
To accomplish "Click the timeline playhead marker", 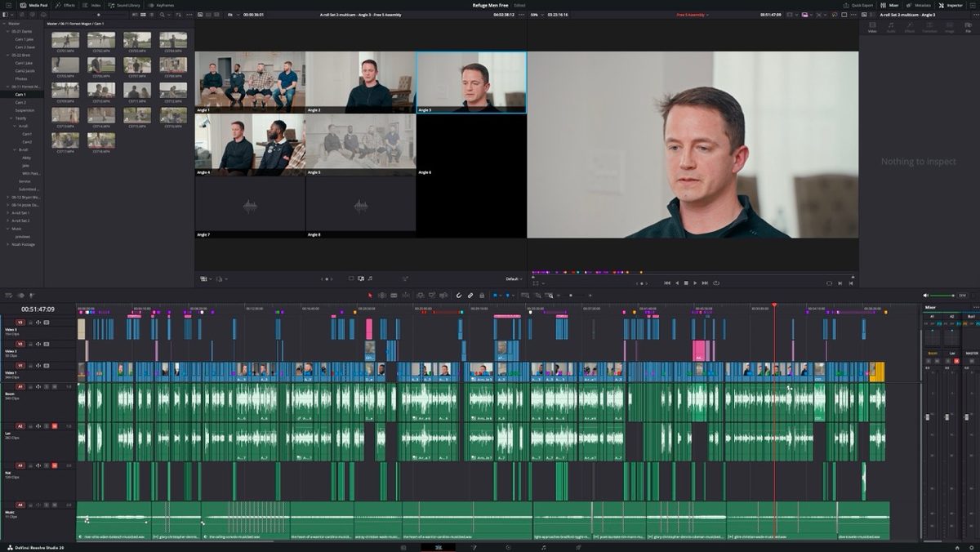I will [774, 305].
